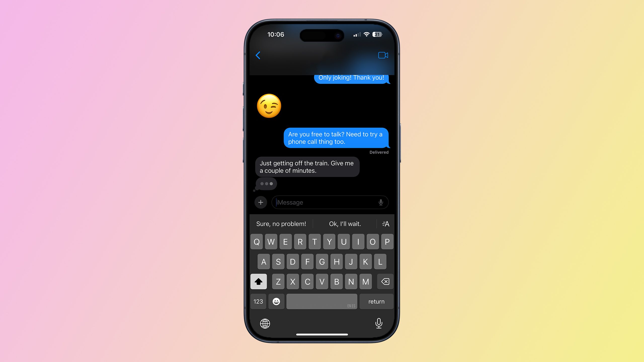Tap the shift/caps lock key
Image resolution: width=644 pixels, height=362 pixels.
[259, 282]
